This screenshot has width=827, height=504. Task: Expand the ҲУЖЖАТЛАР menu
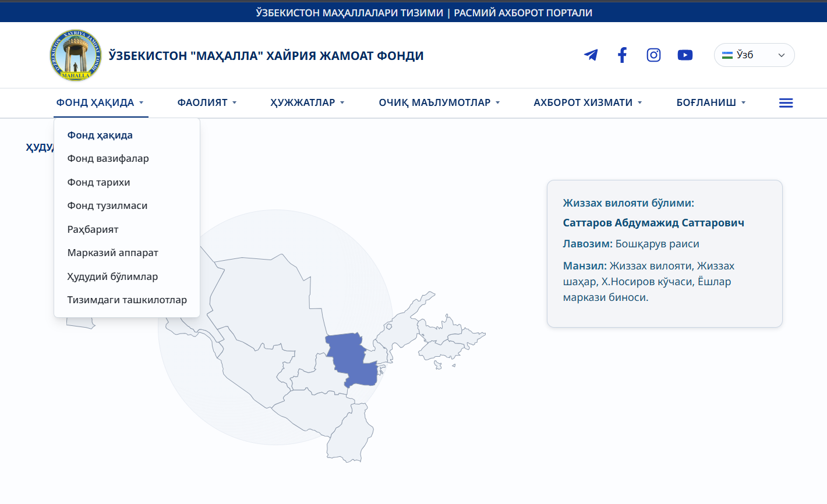(307, 102)
